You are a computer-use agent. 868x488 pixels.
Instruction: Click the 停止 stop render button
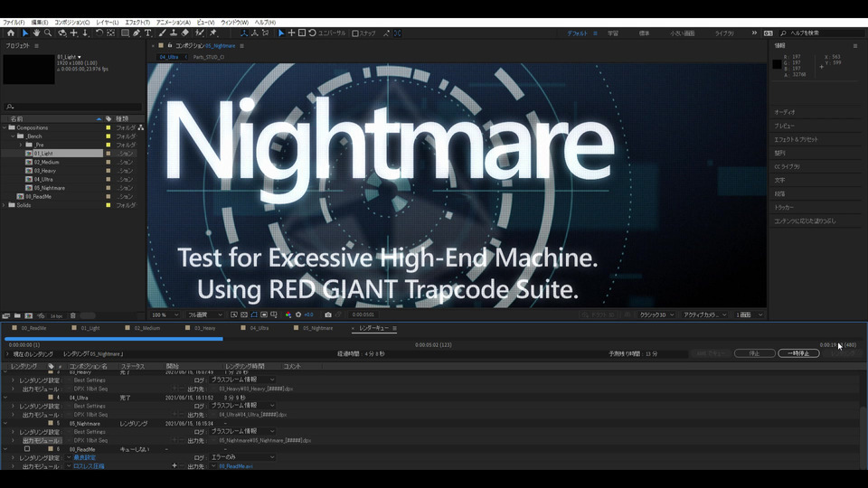pos(754,353)
